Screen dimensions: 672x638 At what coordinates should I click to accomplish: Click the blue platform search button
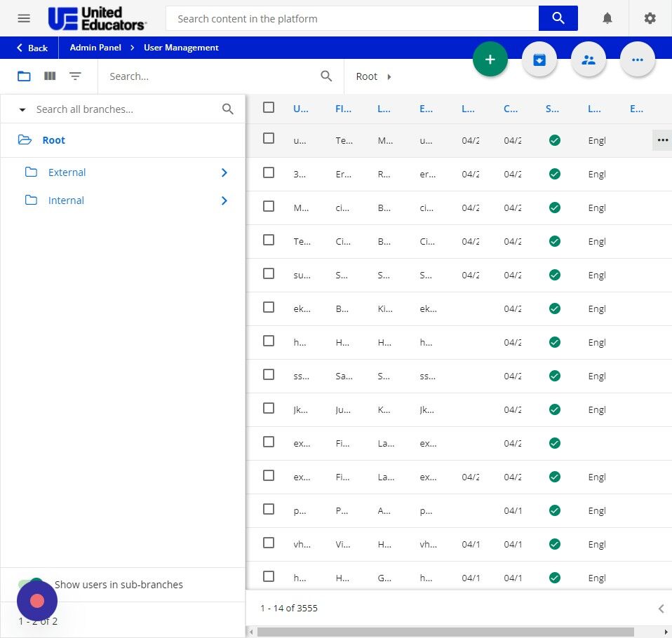point(558,18)
